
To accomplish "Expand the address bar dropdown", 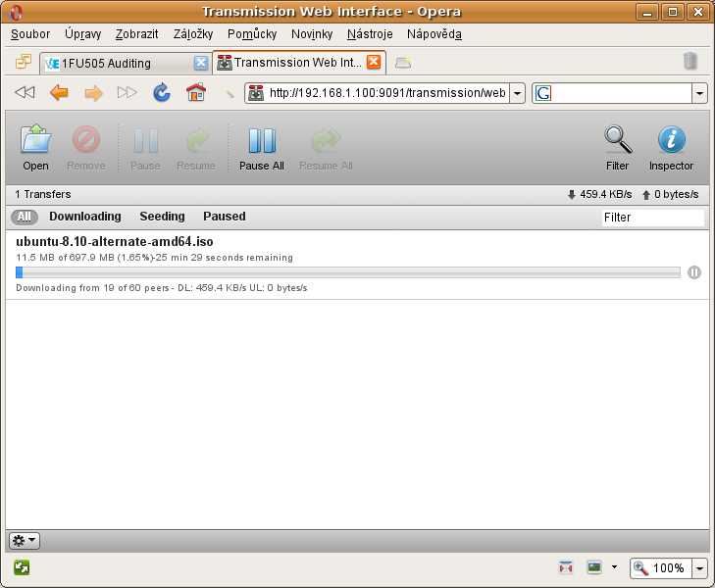I will click(x=517, y=93).
